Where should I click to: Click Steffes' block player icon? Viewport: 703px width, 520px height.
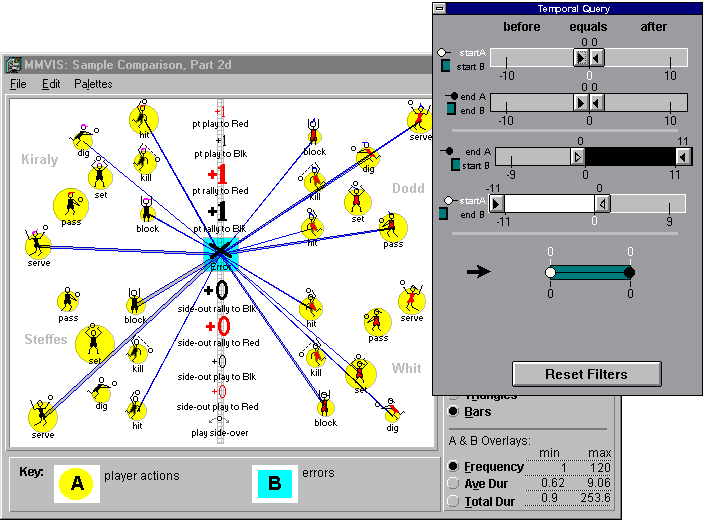tap(135, 302)
